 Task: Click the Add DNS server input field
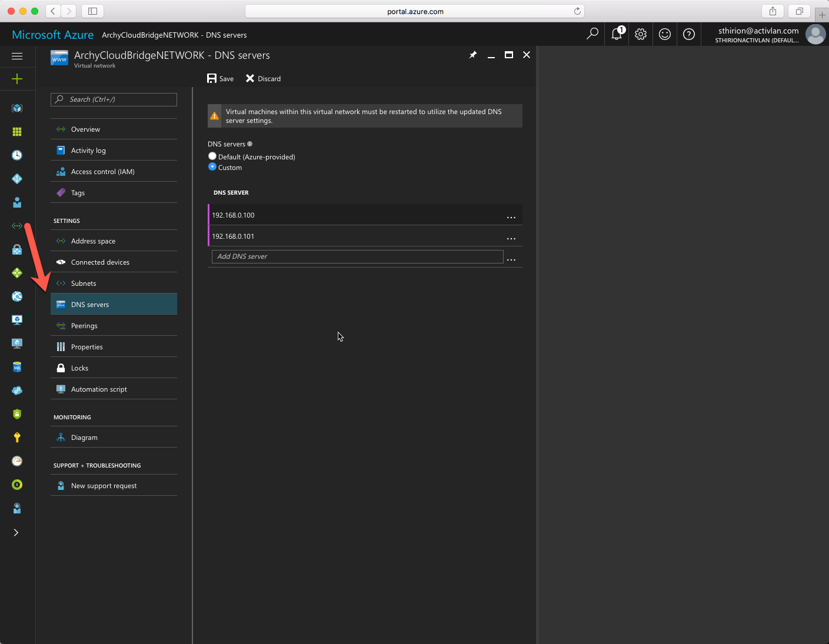coord(357,256)
